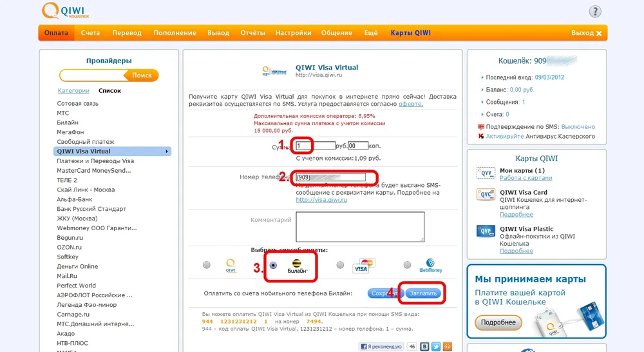Select Свободный платеж provider
This screenshot has width=644, height=352.
coord(86,142)
